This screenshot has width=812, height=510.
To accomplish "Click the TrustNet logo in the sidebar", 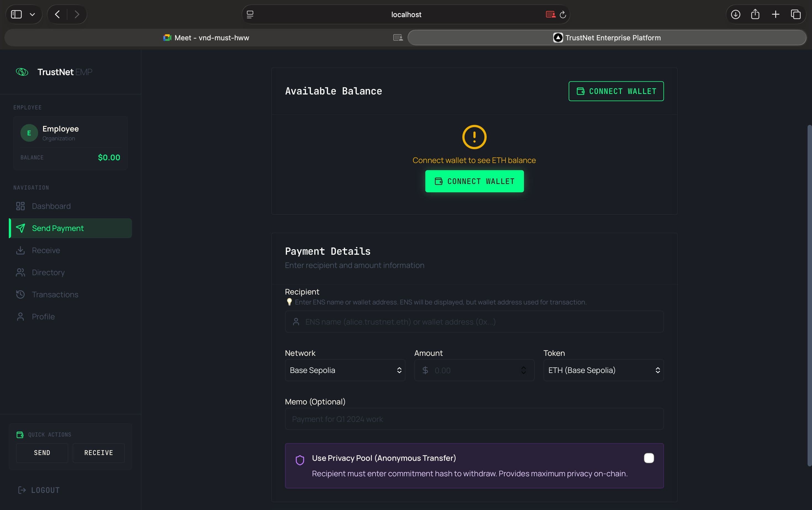I will [x=22, y=72].
